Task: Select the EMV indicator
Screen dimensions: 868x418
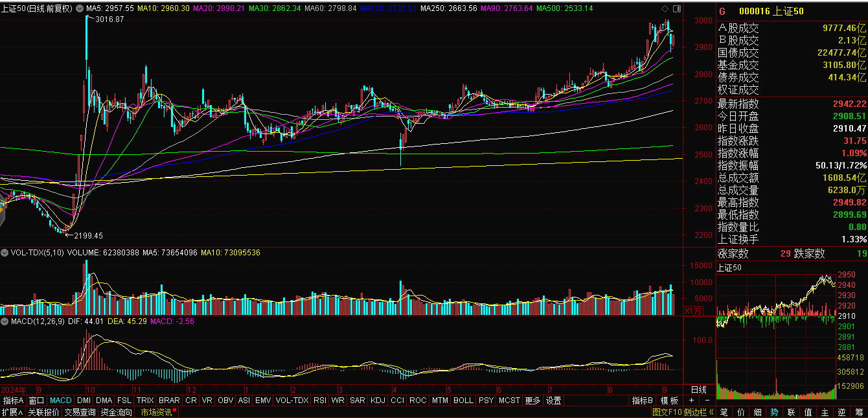Action: (263, 401)
